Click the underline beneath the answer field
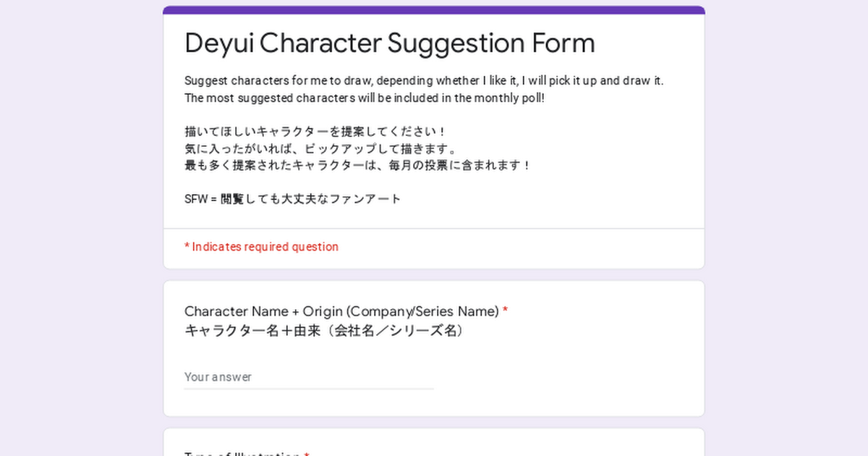The width and height of the screenshot is (868, 456). [x=309, y=389]
